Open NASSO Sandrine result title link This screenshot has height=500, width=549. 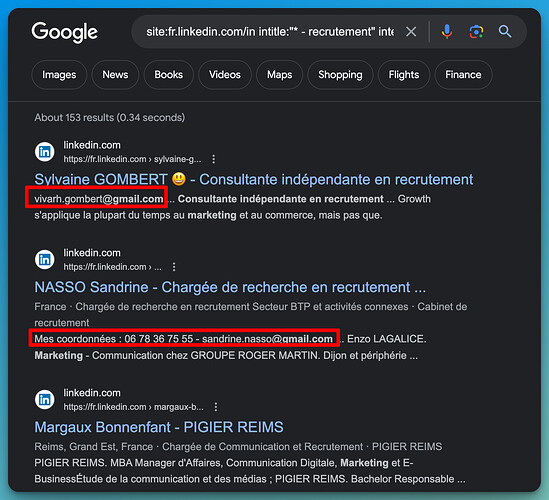click(x=230, y=287)
